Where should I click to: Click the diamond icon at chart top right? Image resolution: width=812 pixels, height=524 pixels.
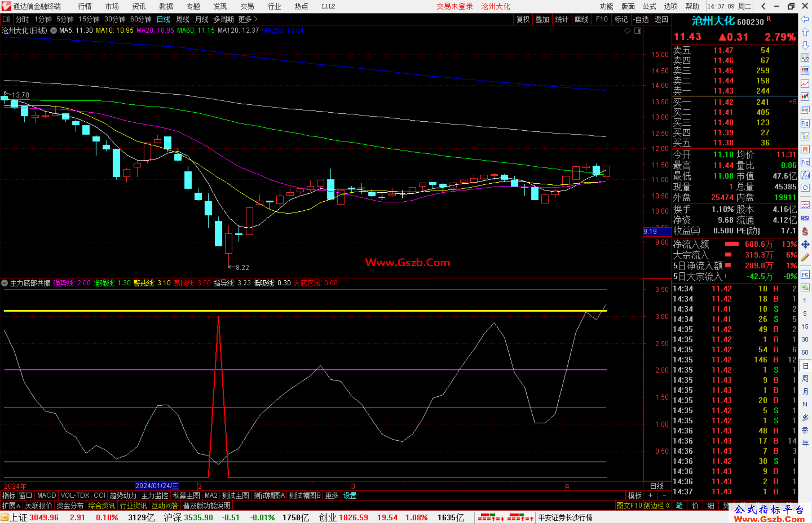click(627, 31)
